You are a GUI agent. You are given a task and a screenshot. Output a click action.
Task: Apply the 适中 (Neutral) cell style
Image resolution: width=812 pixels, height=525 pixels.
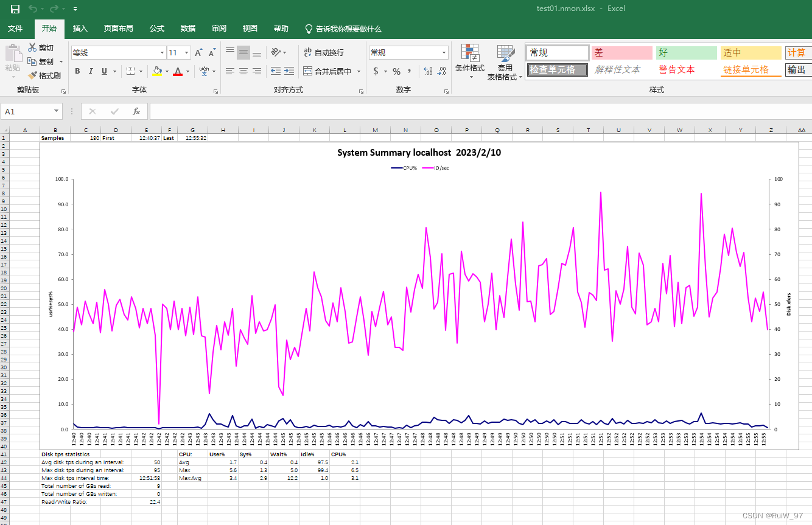751,53
